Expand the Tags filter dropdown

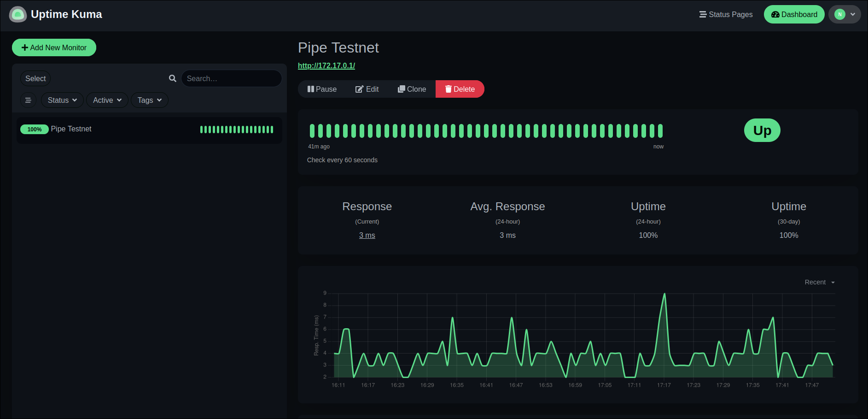150,100
